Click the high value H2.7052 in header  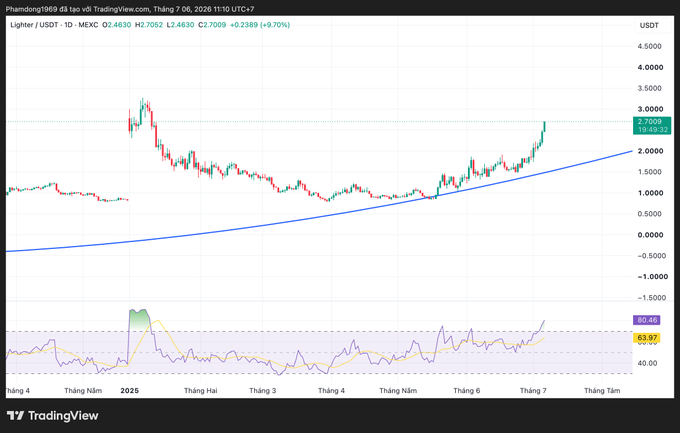(149, 25)
